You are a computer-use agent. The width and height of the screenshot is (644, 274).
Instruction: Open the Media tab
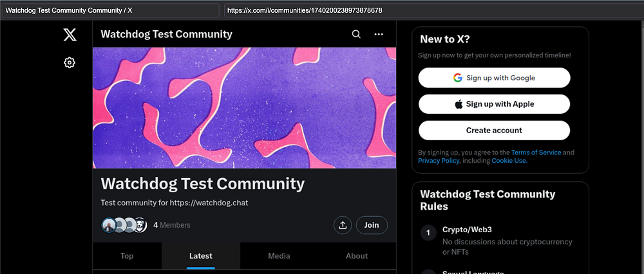pyautogui.click(x=279, y=256)
